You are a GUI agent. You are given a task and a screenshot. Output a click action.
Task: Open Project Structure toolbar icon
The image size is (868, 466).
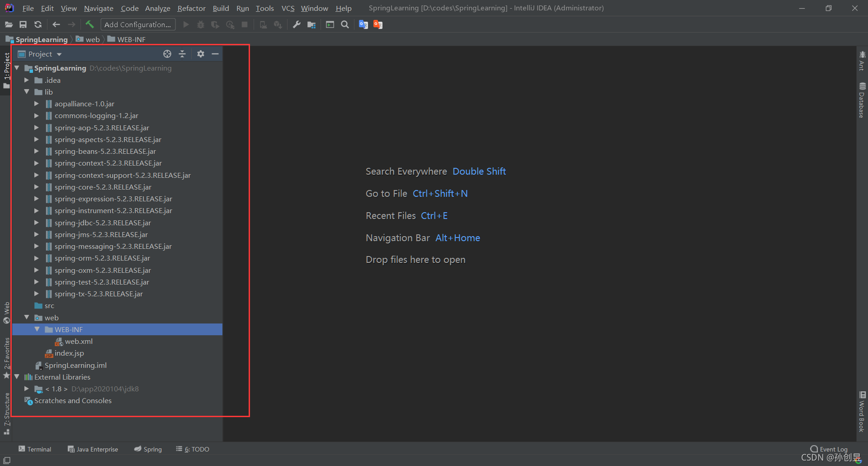[x=311, y=24]
